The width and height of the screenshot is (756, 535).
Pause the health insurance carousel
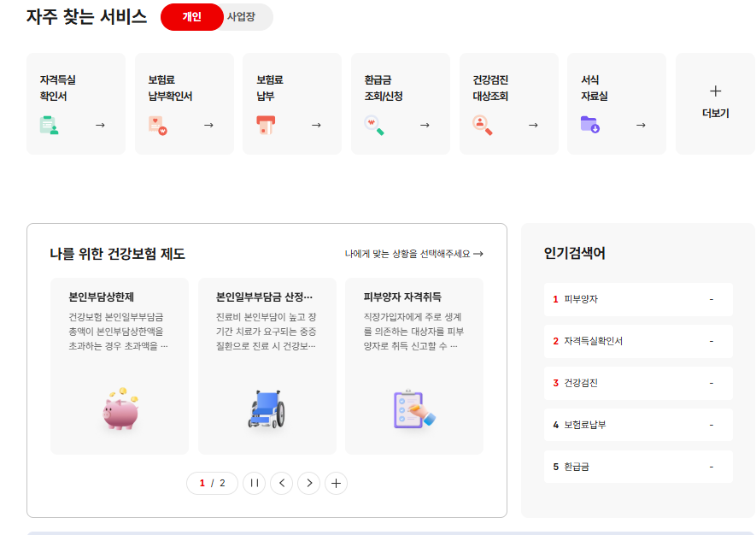(254, 484)
